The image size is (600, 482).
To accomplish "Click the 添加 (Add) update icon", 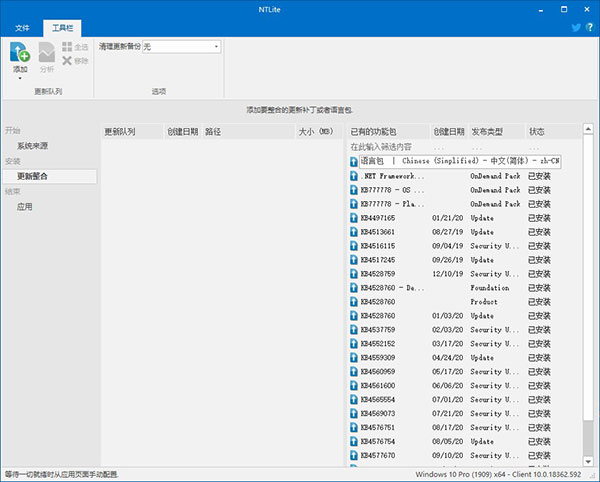I will point(20,52).
